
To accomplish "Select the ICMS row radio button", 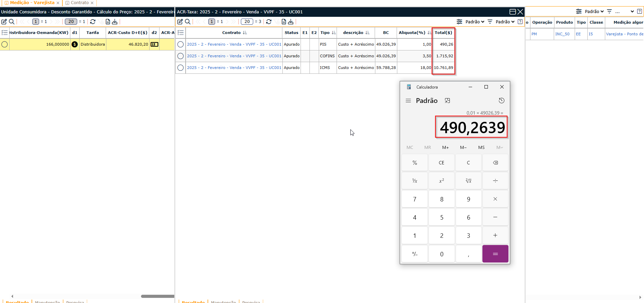I will pos(180,68).
